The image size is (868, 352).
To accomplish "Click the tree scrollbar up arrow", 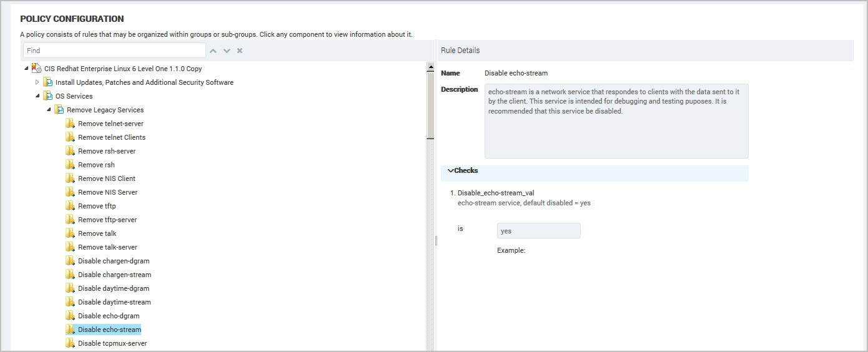I will click(430, 67).
